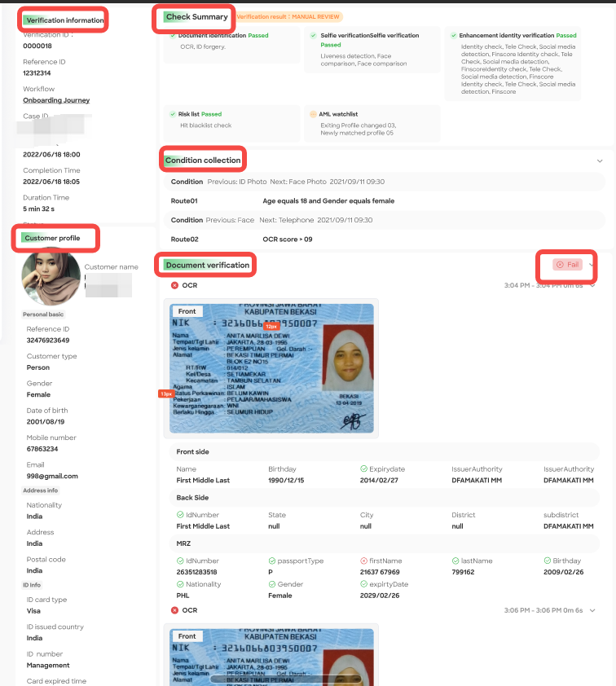The height and width of the screenshot is (686, 616).
Task: Click the Verification ID value '0000018'
Action: pyautogui.click(x=37, y=46)
